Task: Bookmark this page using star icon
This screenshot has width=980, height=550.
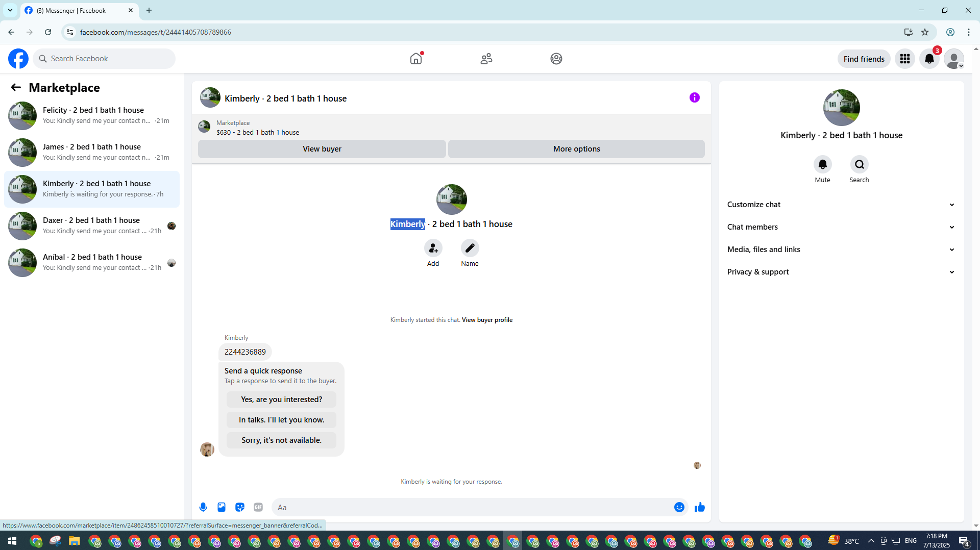Action: [925, 32]
